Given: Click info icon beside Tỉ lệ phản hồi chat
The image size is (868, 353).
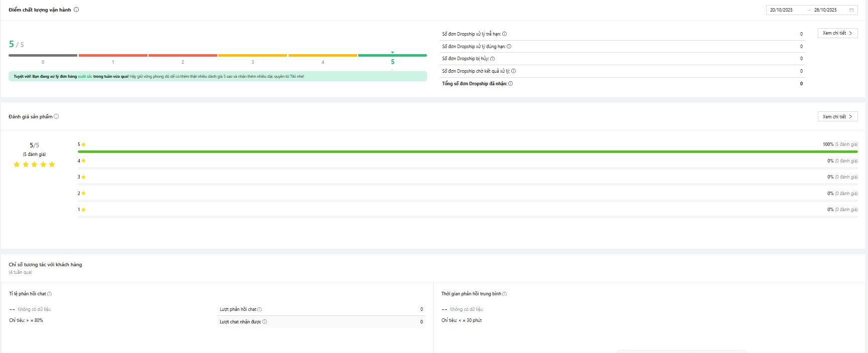Looking at the screenshot, I should tap(49, 294).
